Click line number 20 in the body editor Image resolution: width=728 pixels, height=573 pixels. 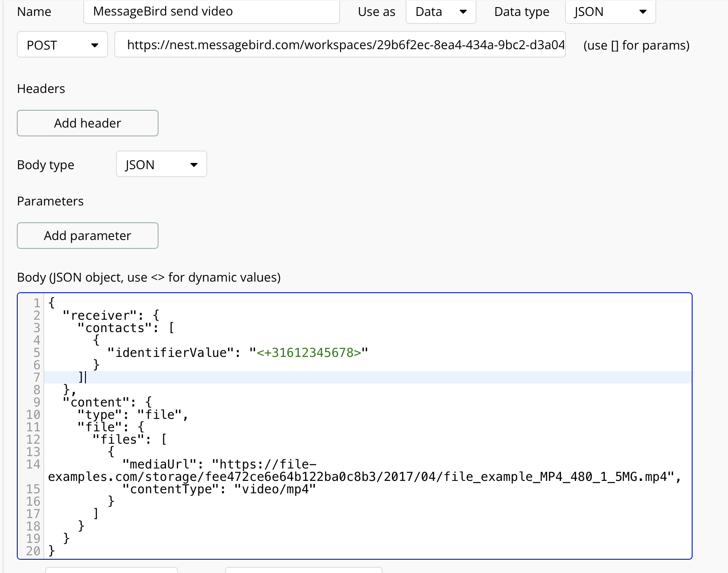[33, 551]
